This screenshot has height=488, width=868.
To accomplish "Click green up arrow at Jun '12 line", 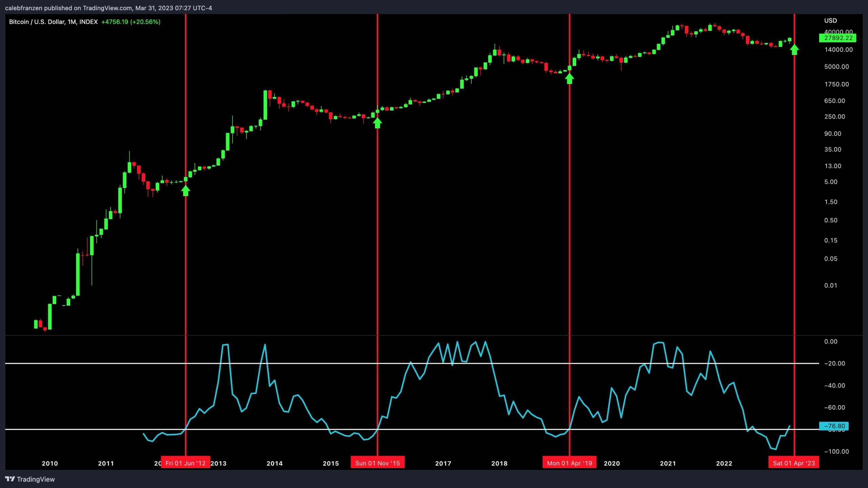I will pyautogui.click(x=185, y=190).
